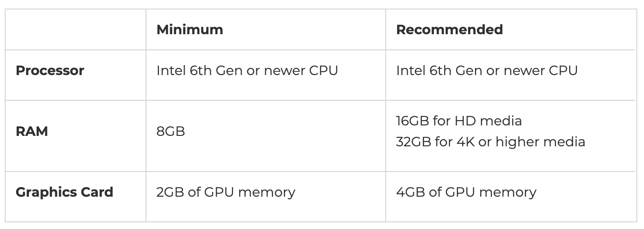
Task: Click the word CPU in the Minimum column
Action: point(323,70)
